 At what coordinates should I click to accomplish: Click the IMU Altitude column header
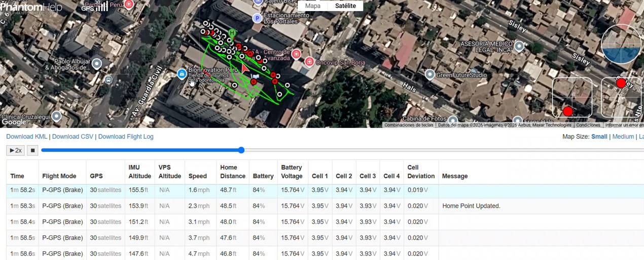(x=139, y=172)
